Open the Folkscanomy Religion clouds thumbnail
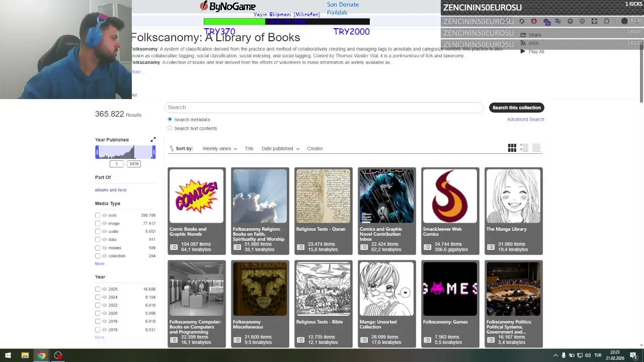 click(260, 196)
